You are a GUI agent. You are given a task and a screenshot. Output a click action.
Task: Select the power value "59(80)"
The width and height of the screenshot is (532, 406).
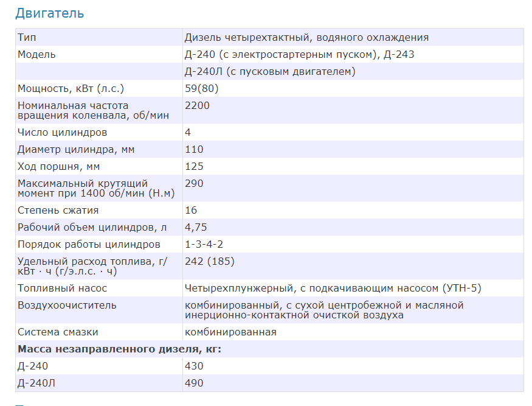click(x=201, y=88)
